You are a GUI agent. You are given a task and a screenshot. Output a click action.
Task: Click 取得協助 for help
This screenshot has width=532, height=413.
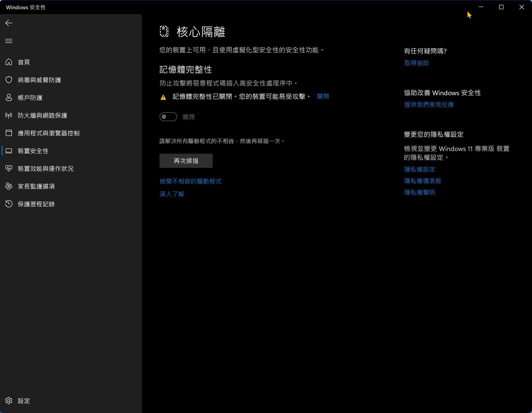pos(416,63)
